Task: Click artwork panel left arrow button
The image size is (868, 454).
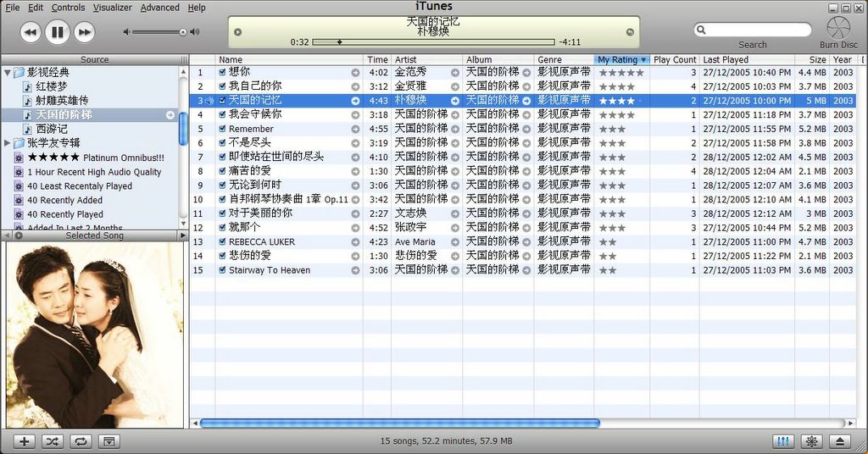Action: tap(7, 235)
